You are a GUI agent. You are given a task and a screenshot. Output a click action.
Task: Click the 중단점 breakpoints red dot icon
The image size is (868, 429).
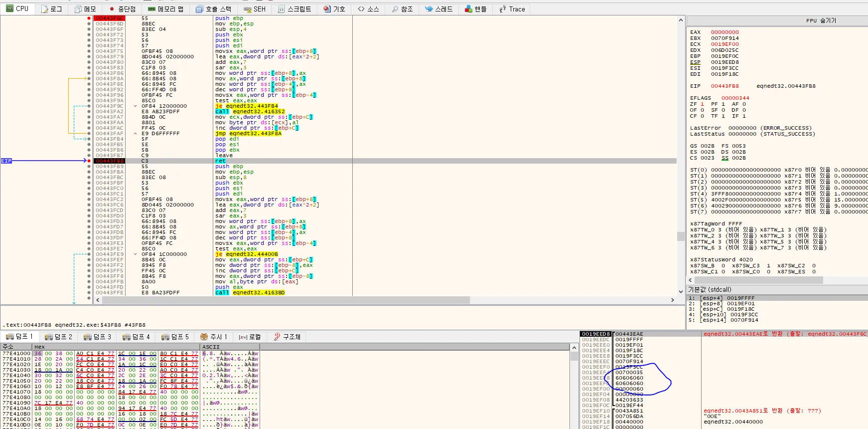pos(112,9)
